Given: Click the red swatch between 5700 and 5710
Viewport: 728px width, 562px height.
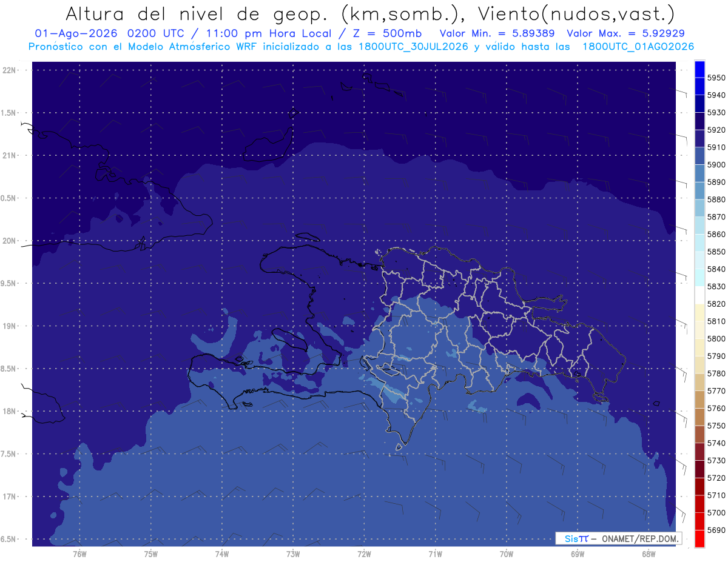Looking at the screenshot, I should point(699,504).
